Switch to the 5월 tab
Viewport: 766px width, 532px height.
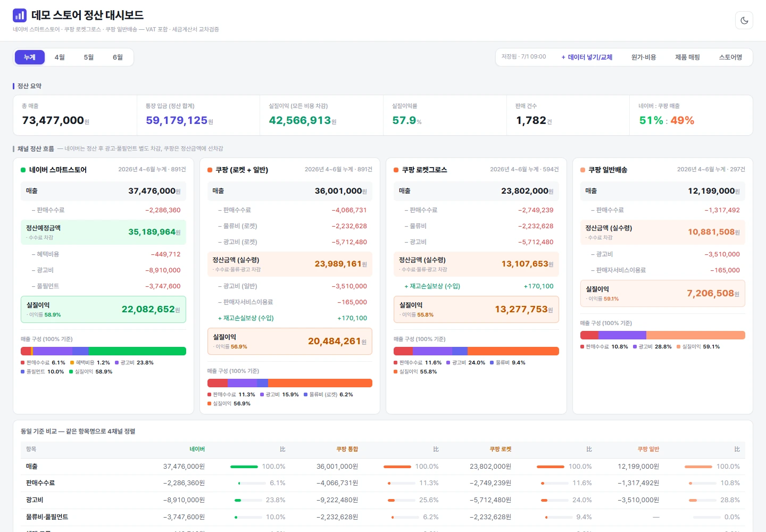[89, 57]
